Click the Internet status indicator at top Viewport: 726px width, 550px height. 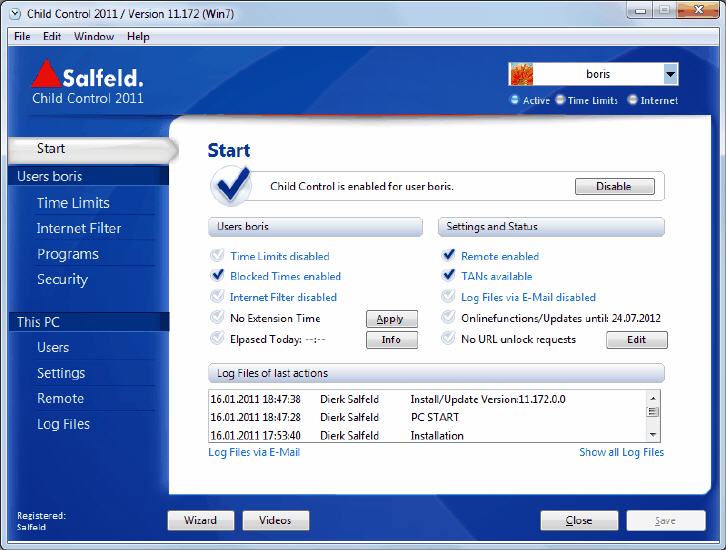point(632,100)
